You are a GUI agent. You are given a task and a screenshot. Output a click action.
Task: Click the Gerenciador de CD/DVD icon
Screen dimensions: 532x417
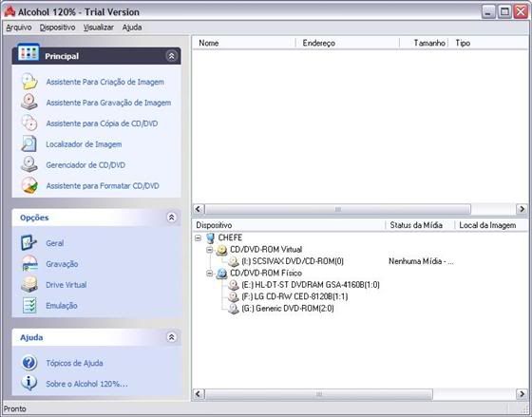click(x=29, y=164)
